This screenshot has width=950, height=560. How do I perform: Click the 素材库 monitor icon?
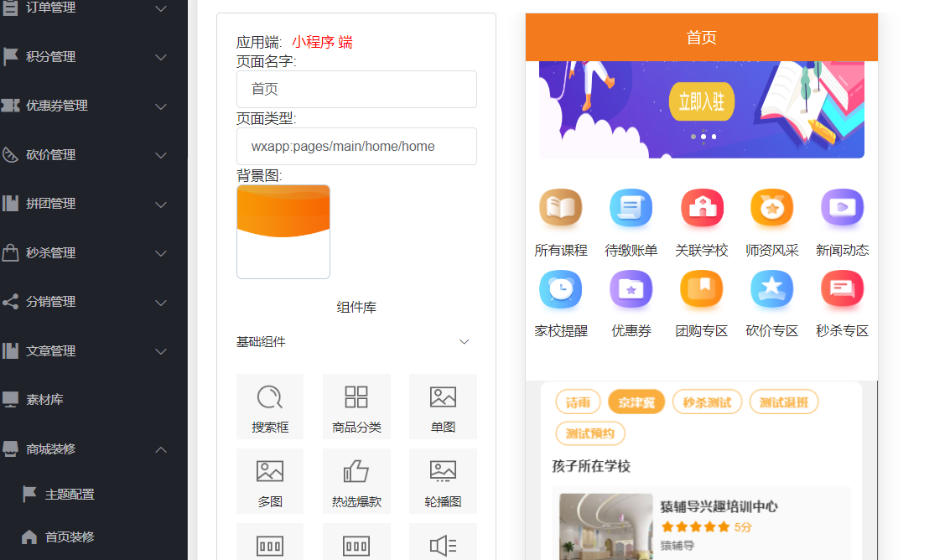pyautogui.click(x=10, y=399)
